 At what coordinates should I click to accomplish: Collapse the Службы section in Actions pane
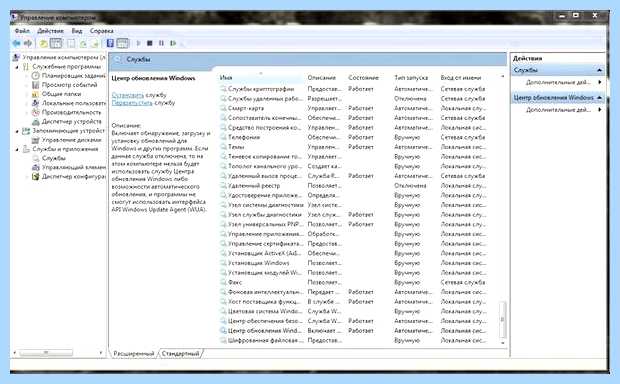click(x=599, y=70)
